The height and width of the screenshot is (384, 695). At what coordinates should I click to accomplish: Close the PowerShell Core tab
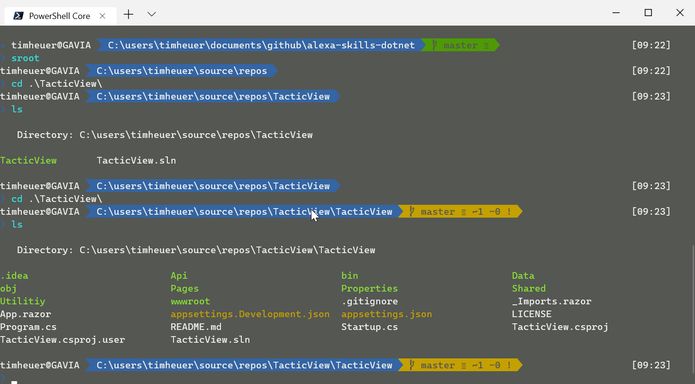click(x=102, y=16)
